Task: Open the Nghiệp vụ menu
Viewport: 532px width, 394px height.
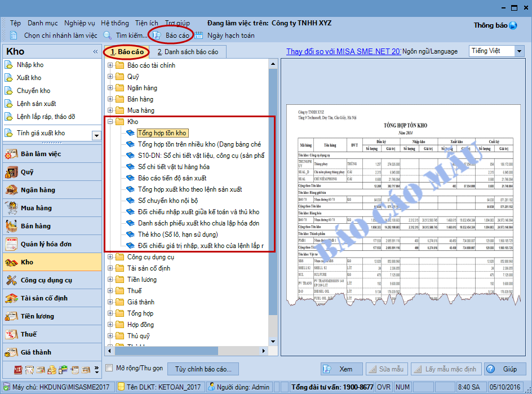Action: (79, 23)
